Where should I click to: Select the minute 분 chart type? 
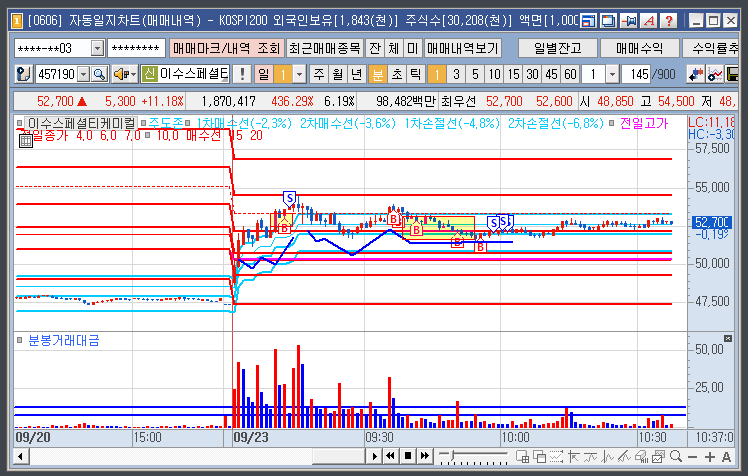377,74
